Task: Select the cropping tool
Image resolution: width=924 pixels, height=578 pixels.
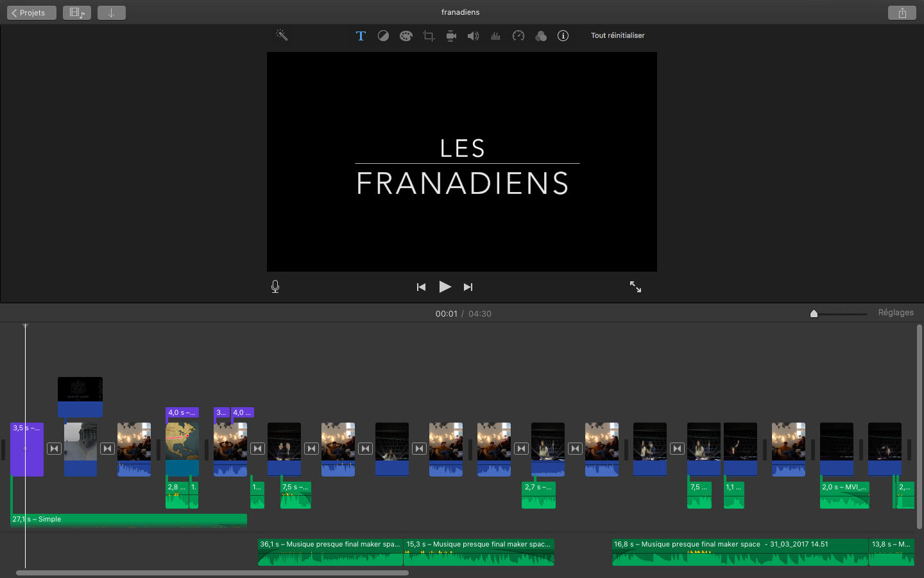Action: click(428, 35)
